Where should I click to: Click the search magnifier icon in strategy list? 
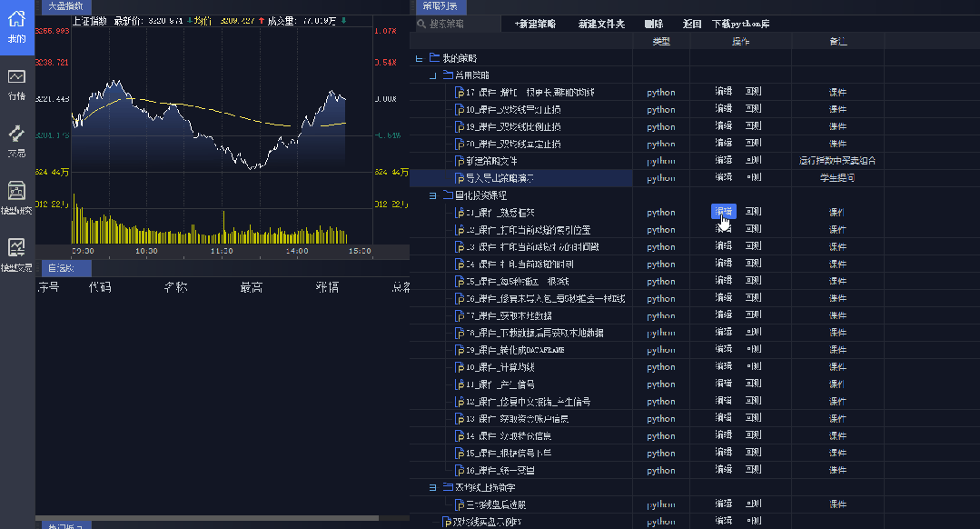pyautogui.click(x=421, y=24)
